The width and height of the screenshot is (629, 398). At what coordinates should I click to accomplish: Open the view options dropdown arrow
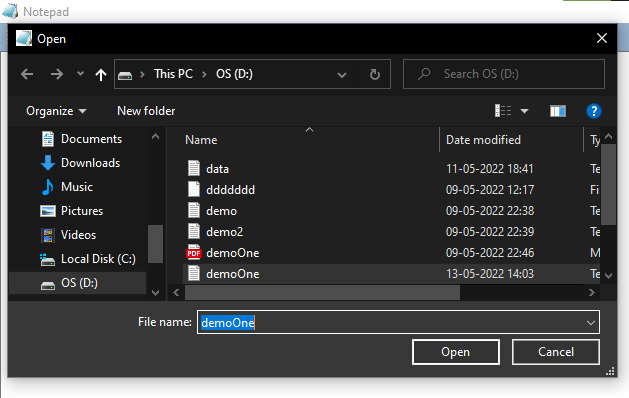[524, 111]
